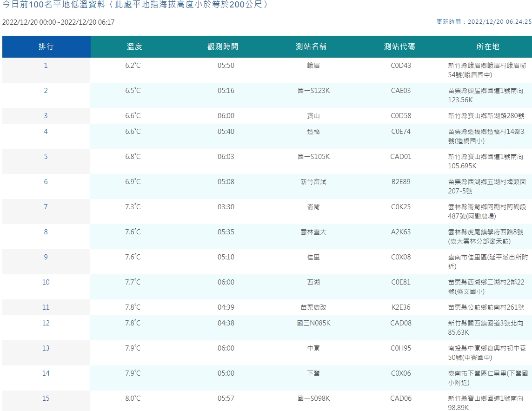Select station code C0X06

pyautogui.click(x=401, y=373)
